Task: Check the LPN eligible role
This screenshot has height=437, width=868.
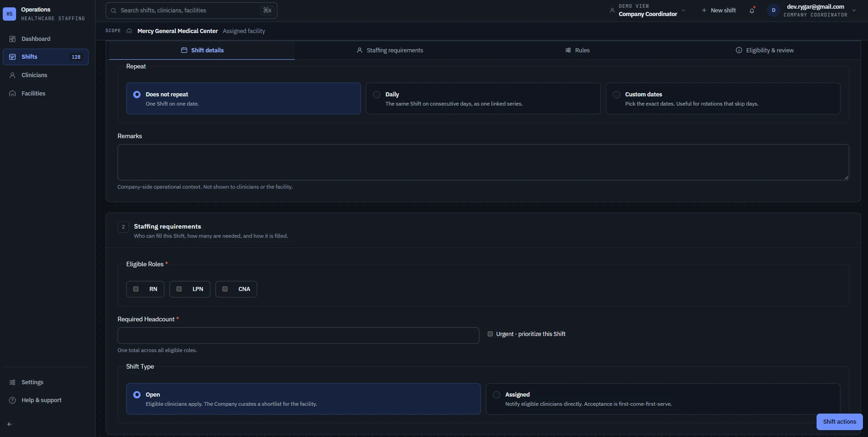Action: pos(179,289)
